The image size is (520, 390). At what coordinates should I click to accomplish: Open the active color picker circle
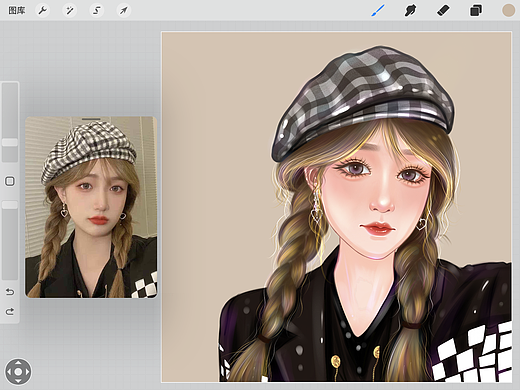pyautogui.click(x=509, y=10)
